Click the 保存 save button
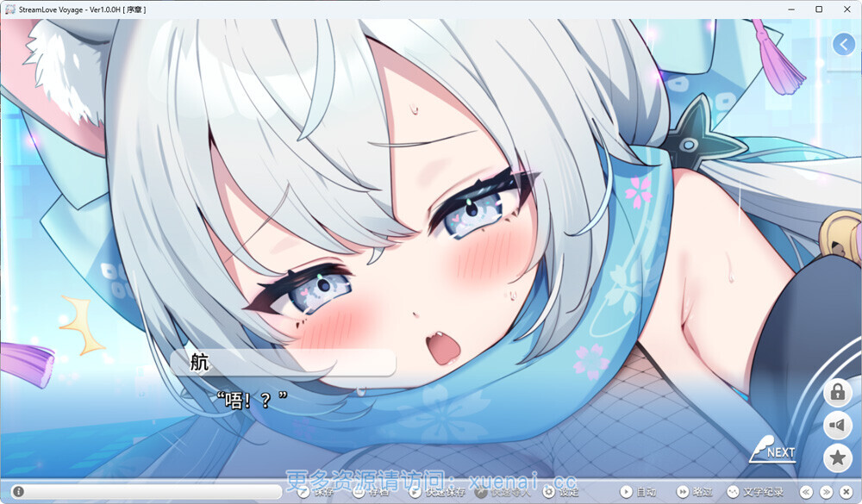 pos(316,492)
